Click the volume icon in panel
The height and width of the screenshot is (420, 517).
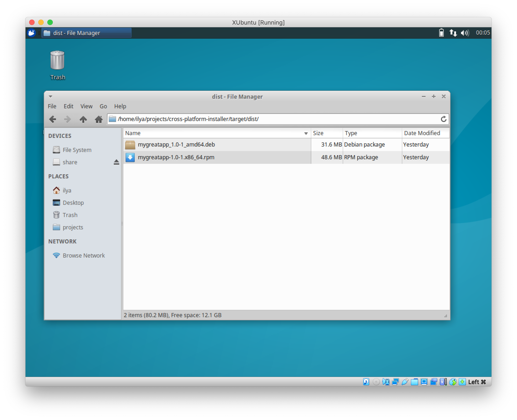point(464,33)
